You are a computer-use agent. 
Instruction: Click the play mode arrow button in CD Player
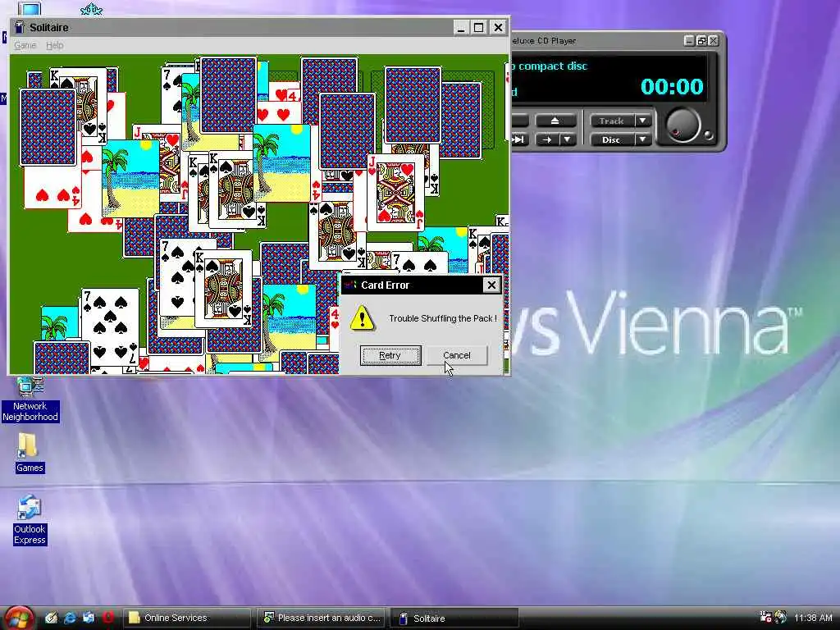(547, 139)
